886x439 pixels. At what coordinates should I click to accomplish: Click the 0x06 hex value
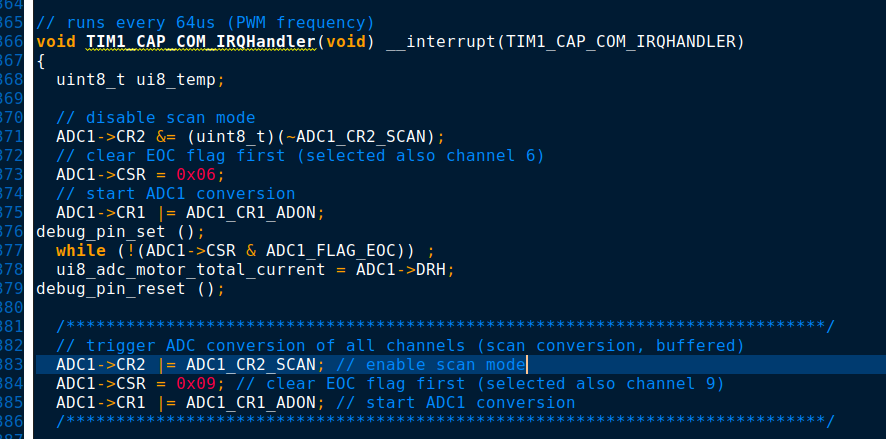tap(196, 175)
